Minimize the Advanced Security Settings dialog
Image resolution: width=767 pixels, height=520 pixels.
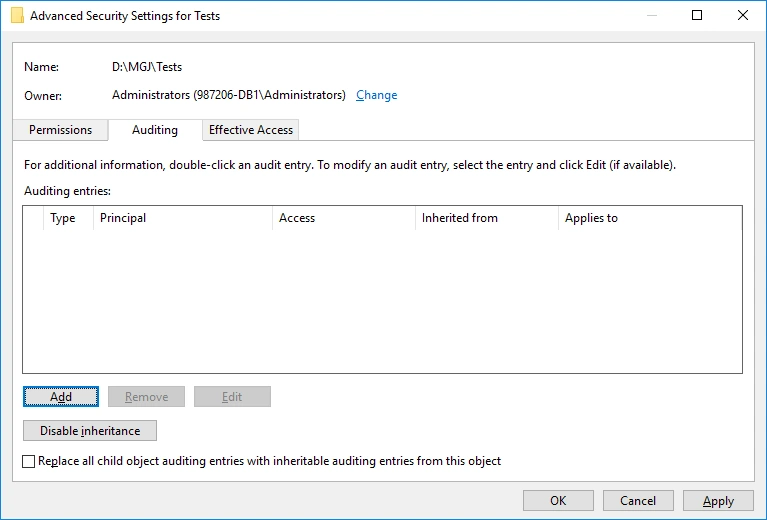[651, 16]
